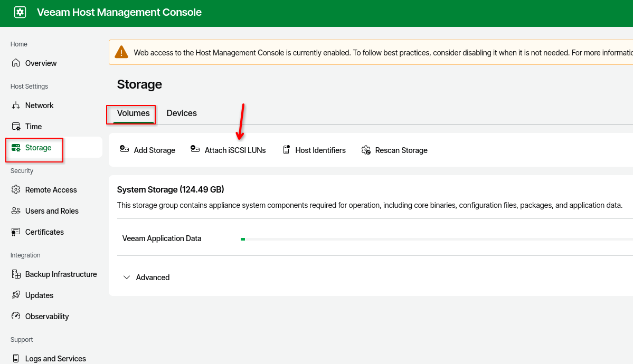Click the Network icon in sidebar
Screen dimensions: 633x364
pos(16,106)
